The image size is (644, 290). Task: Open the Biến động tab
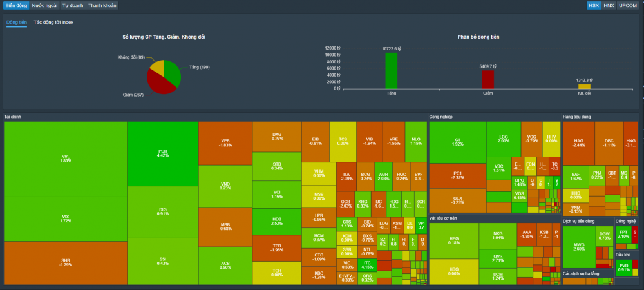click(17, 5)
